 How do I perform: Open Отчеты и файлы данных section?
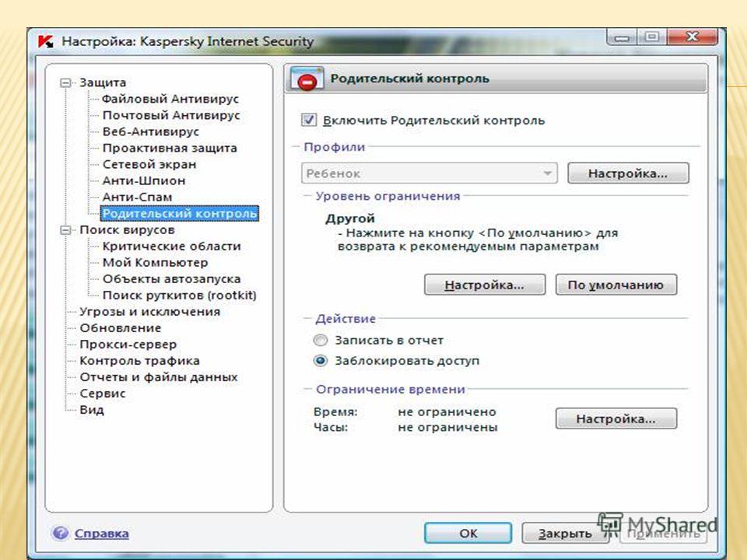[159, 376]
